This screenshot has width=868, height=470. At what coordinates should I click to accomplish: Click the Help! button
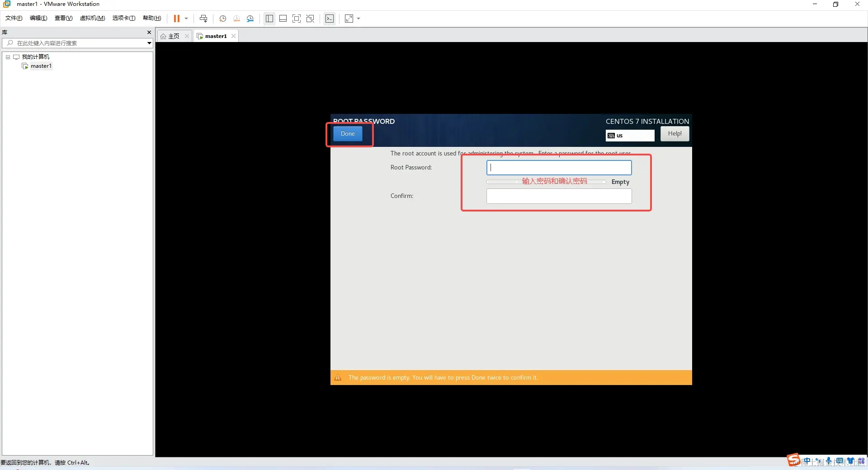tap(675, 134)
